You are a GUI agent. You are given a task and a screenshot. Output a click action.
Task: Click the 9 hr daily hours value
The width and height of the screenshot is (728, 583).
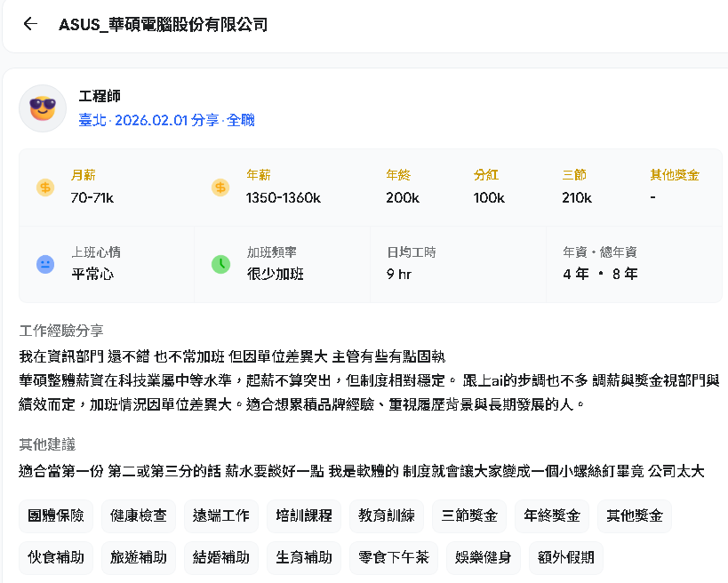click(x=399, y=274)
